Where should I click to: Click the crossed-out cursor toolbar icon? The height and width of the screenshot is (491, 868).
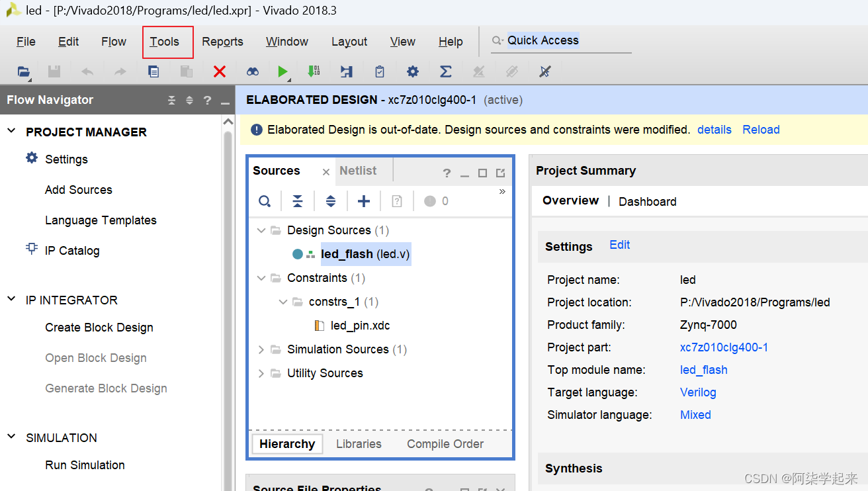[x=545, y=71]
